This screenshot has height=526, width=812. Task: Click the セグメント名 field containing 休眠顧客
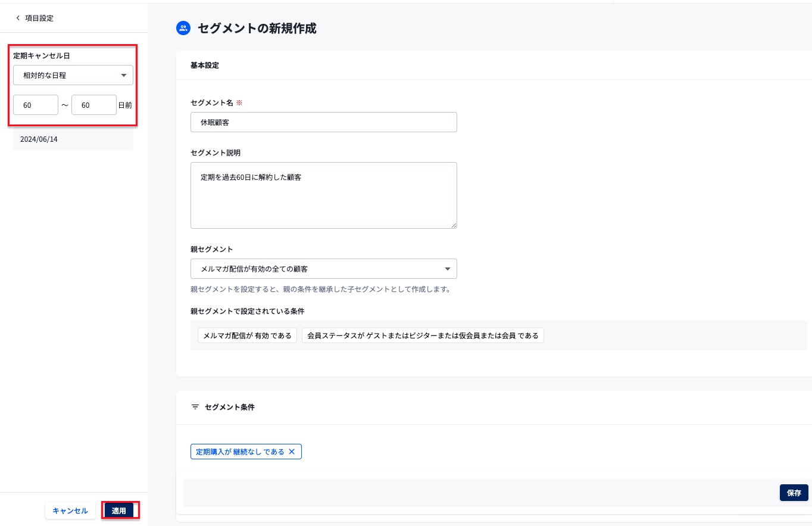[323, 122]
